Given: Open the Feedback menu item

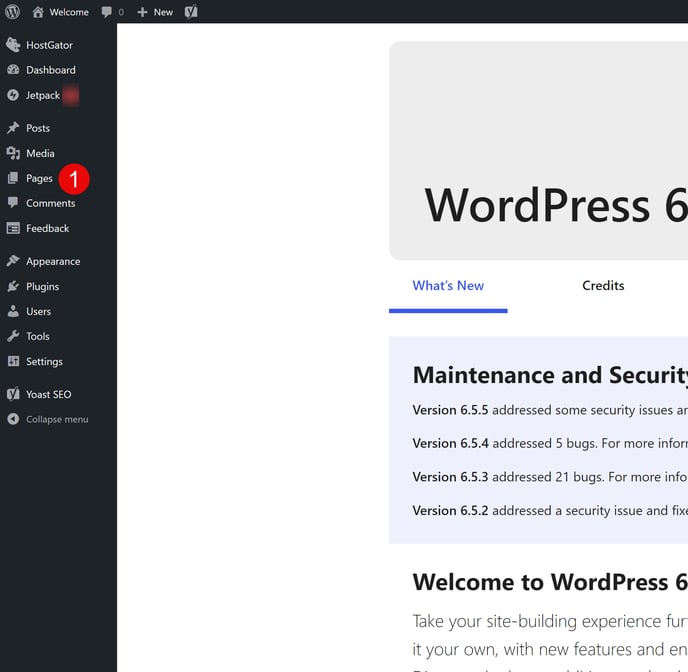Looking at the screenshot, I should point(47,228).
